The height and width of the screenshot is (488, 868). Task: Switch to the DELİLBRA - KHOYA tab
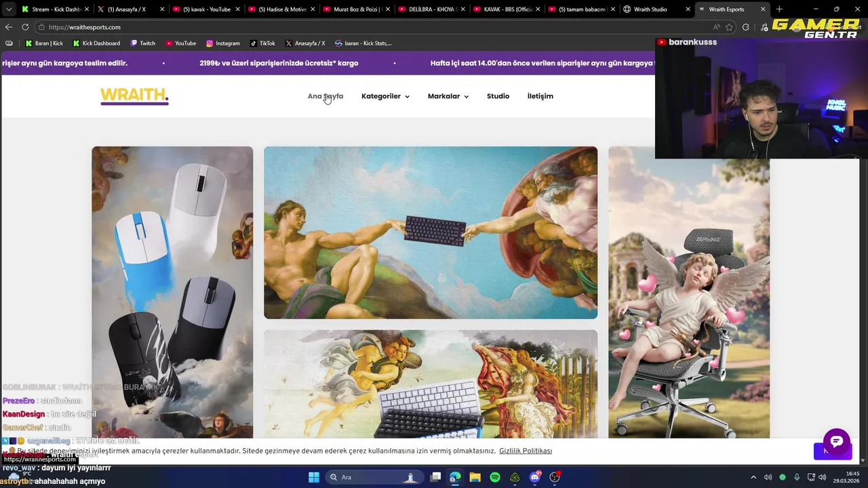tap(432, 9)
